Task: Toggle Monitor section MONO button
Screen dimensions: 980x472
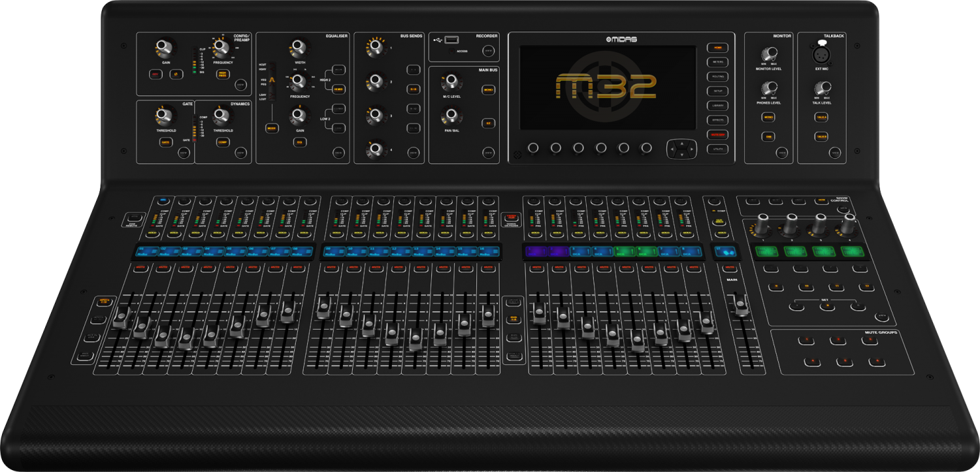Action: [x=769, y=118]
